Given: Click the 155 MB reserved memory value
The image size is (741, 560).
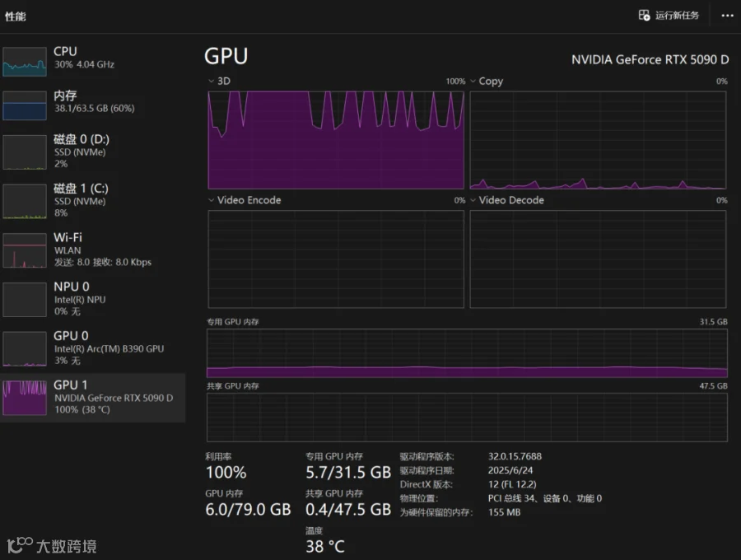Looking at the screenshot, I should point(504,512).
